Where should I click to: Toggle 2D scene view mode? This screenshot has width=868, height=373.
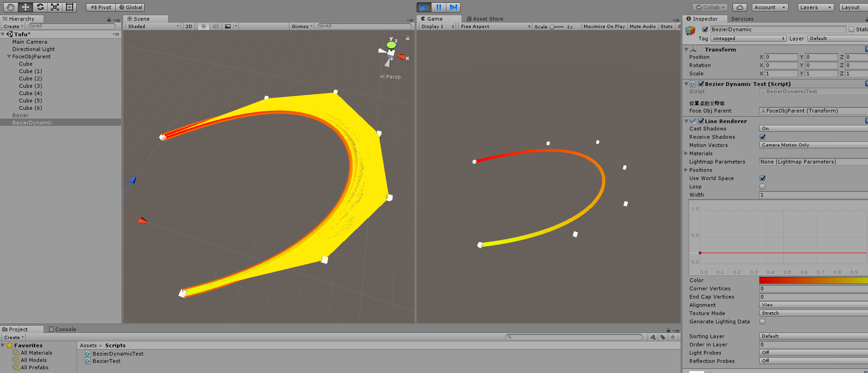pos(189,26)
